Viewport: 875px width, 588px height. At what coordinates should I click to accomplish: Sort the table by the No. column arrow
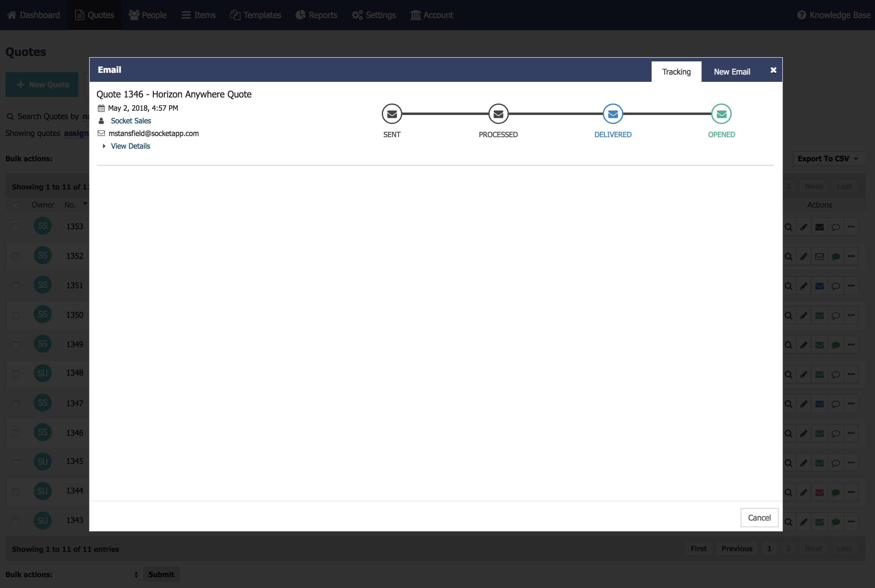(85, 204)
